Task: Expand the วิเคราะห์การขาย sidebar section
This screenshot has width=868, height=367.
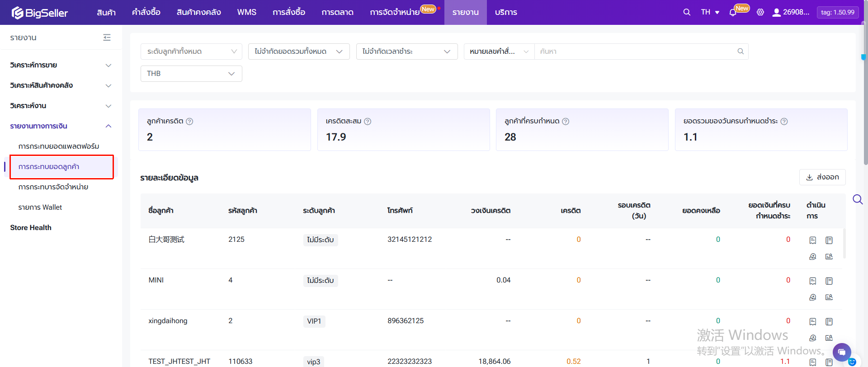Action: click(x=61, y=65)
